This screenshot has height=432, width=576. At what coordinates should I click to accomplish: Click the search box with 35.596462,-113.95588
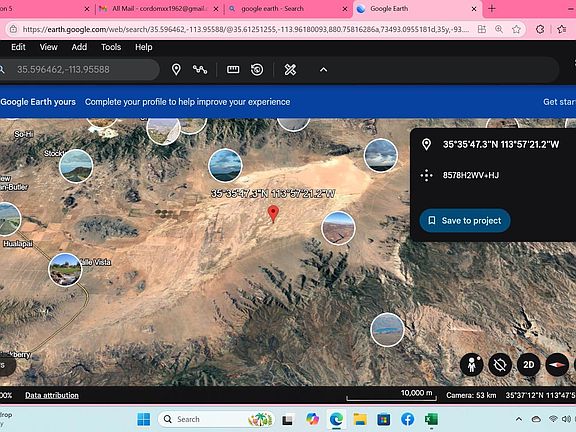point(79,69)
